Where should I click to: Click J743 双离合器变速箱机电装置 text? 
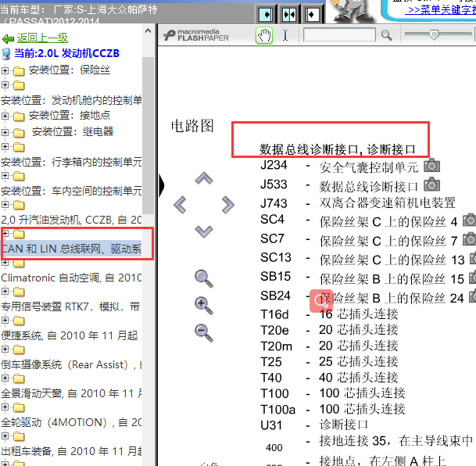(358, 203)
